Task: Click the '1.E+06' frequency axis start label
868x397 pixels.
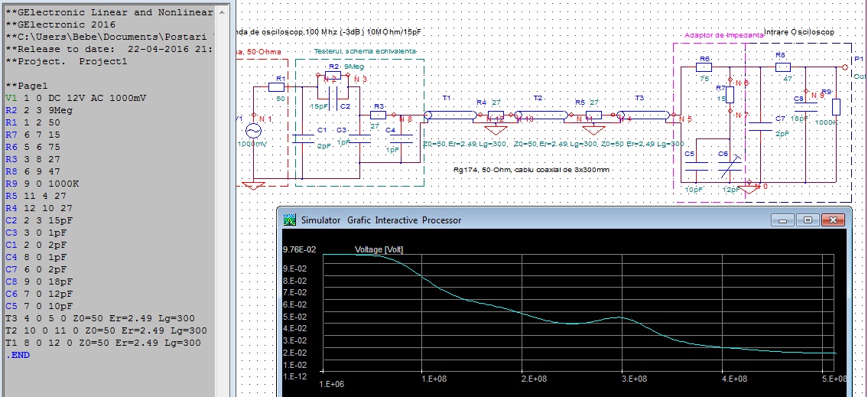Action: pyautogui.click(x=332, y=383)
